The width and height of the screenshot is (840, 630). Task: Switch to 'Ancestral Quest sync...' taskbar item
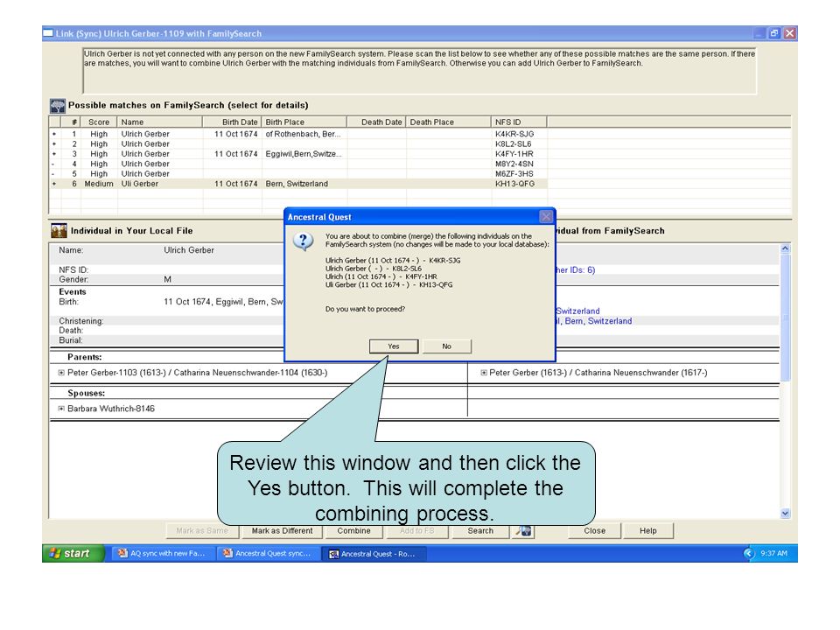(x=268, y=554)
